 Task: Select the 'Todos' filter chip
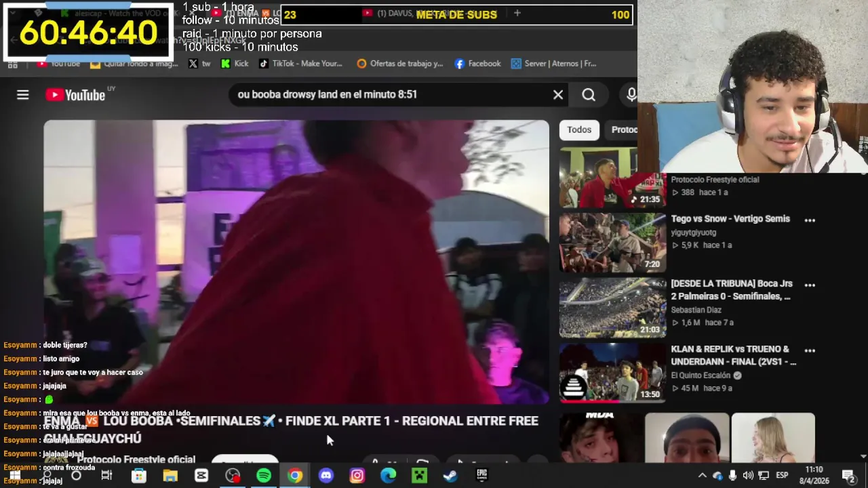[x=579, y=129]
